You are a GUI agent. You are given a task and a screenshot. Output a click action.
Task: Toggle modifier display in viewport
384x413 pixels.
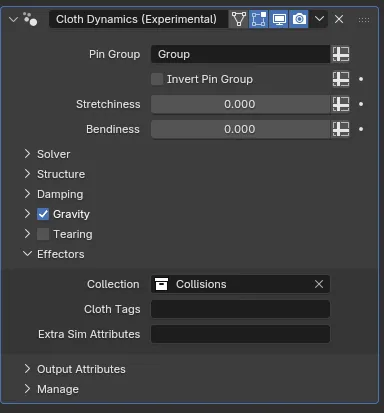click(279, 19)
